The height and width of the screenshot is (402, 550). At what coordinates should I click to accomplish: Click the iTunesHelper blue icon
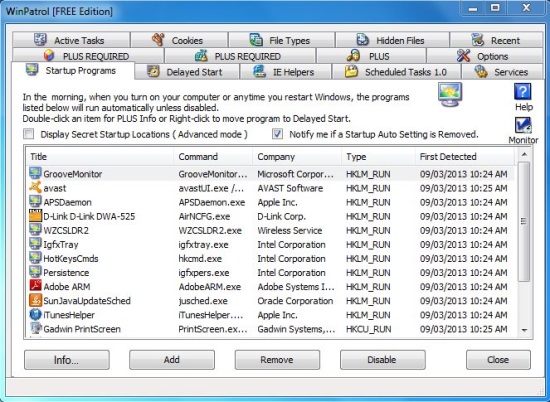pos(35,314)
